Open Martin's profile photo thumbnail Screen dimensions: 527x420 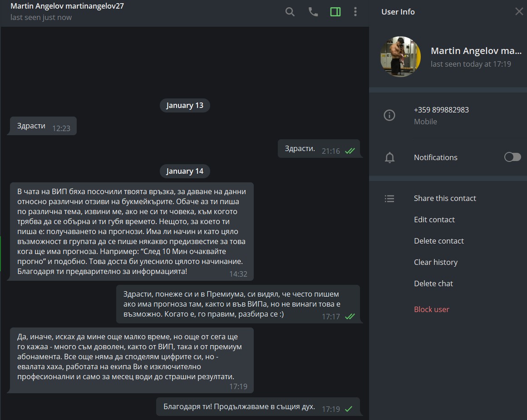point(400,57)
